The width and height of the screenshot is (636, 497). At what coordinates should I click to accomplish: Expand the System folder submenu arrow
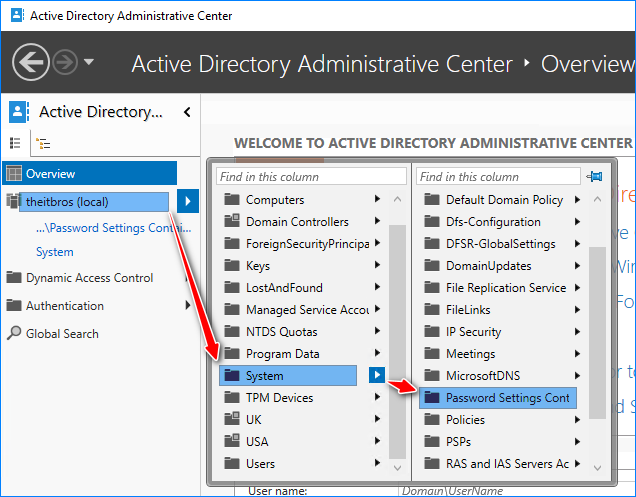(x=377, y=376)
